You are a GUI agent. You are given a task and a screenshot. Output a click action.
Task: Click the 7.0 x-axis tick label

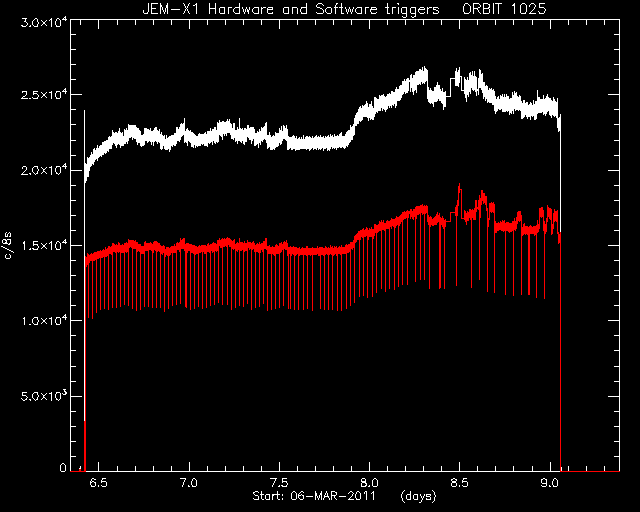tap(189, 483)
